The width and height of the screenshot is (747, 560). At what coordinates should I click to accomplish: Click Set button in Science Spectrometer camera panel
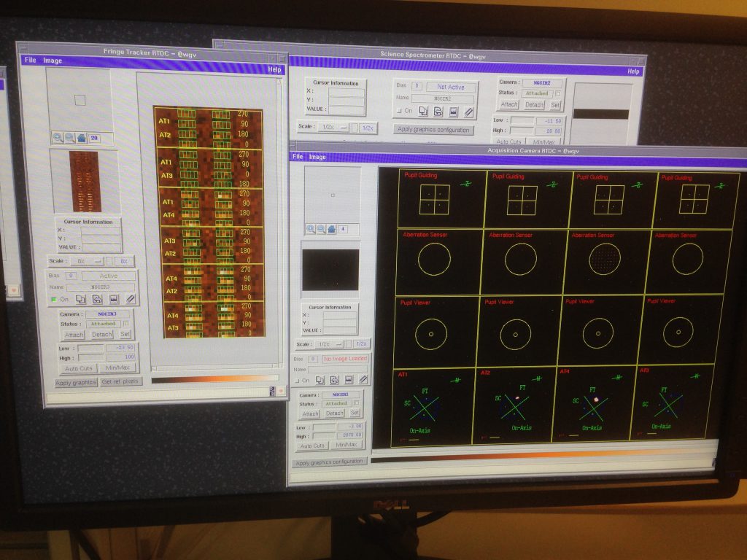555,105
